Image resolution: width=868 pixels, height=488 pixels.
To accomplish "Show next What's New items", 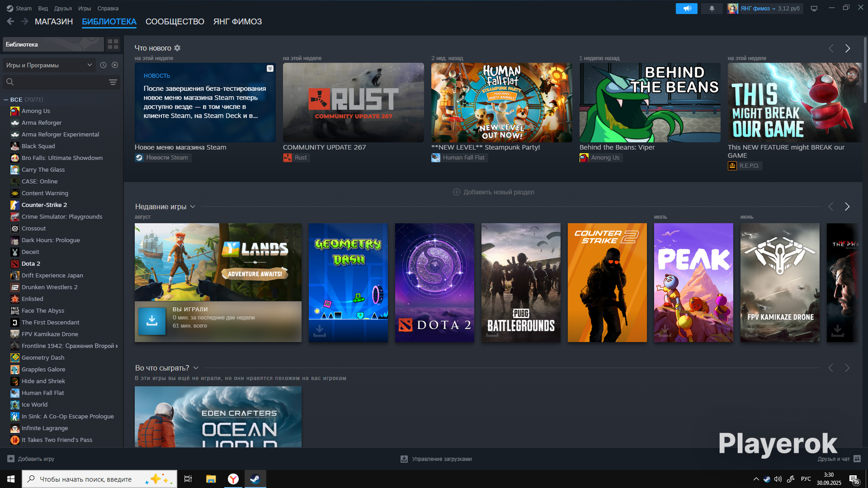I will tap(847, 48).
